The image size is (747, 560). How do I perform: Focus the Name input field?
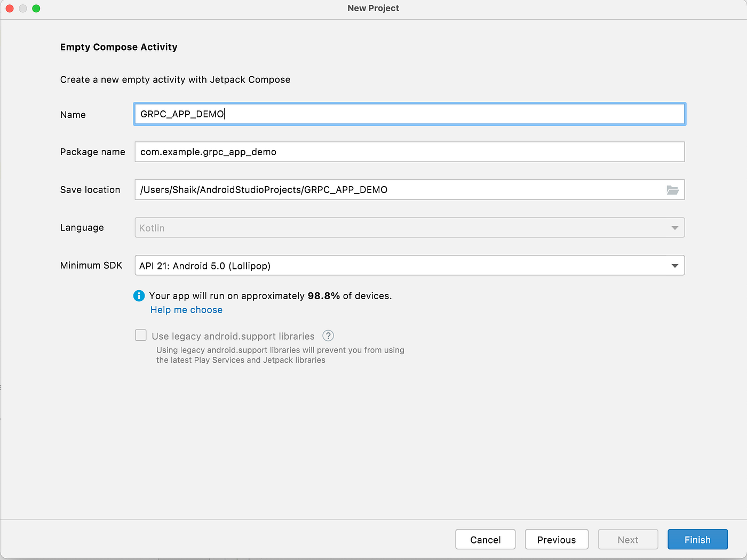tap(410, 114)
